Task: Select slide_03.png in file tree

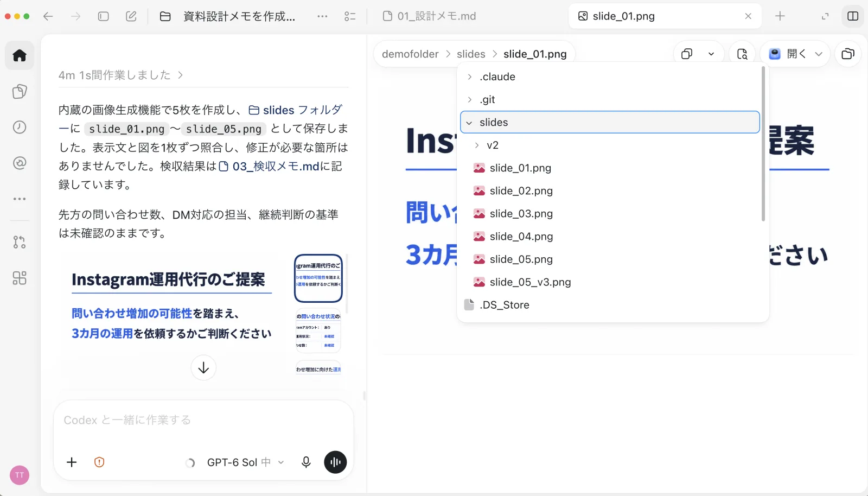Action: pos(610,213)
